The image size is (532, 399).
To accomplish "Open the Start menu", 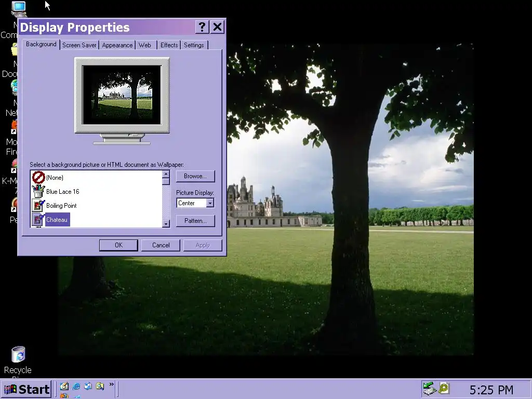I will [x=26, y=389].
